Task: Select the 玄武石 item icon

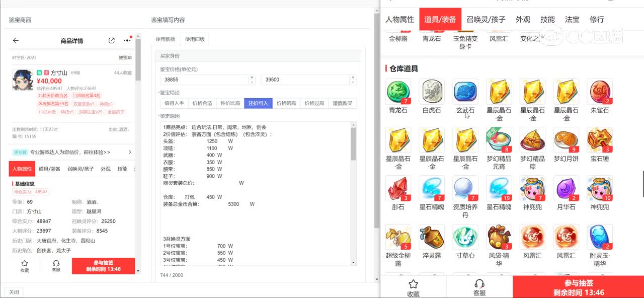Action: [465, 92]
